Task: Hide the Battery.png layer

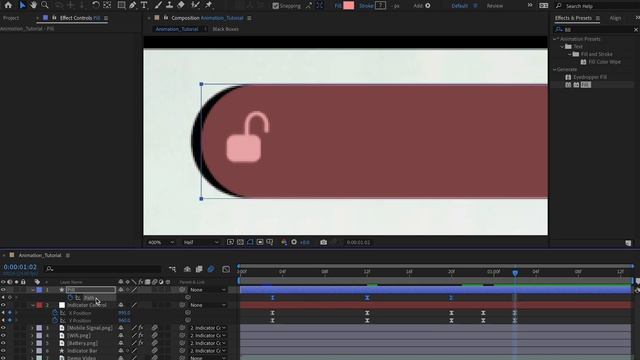Action: coord(3,343)
